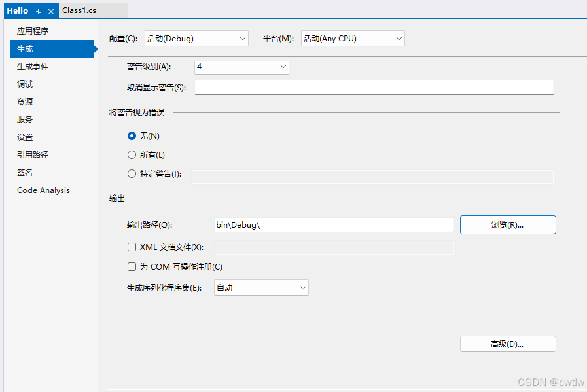Click the 浏览(R) button

[508, 224]
